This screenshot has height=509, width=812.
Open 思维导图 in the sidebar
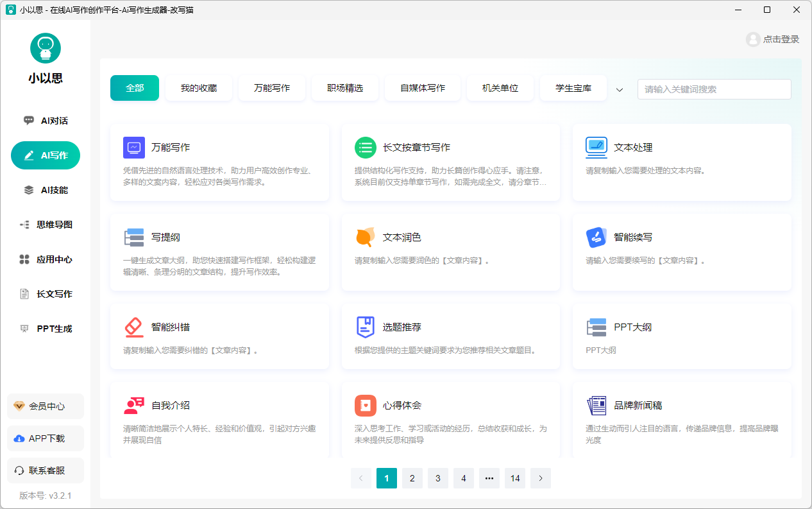pyautogui.click(x=46, y=225)
